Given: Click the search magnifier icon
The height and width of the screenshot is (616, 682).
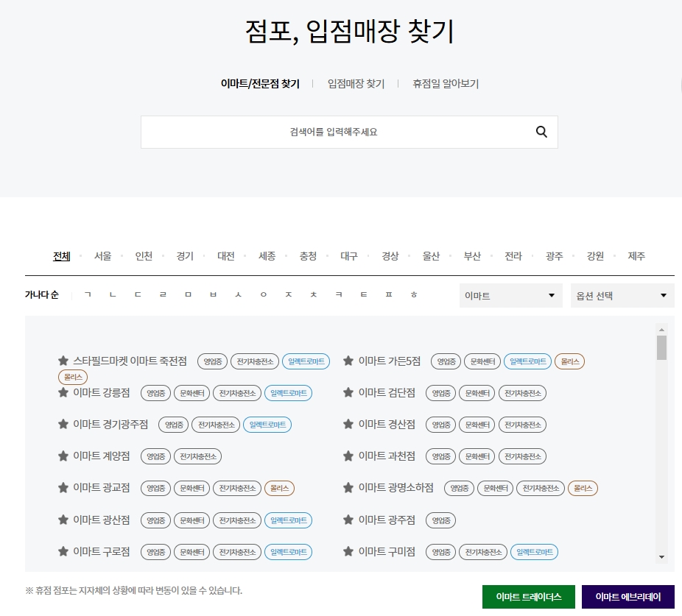Looking at the screenshot, I should (x=541, y=132).
